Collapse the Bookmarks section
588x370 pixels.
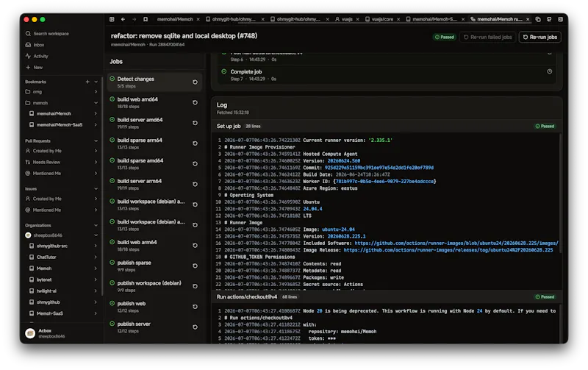pos(96,82)
